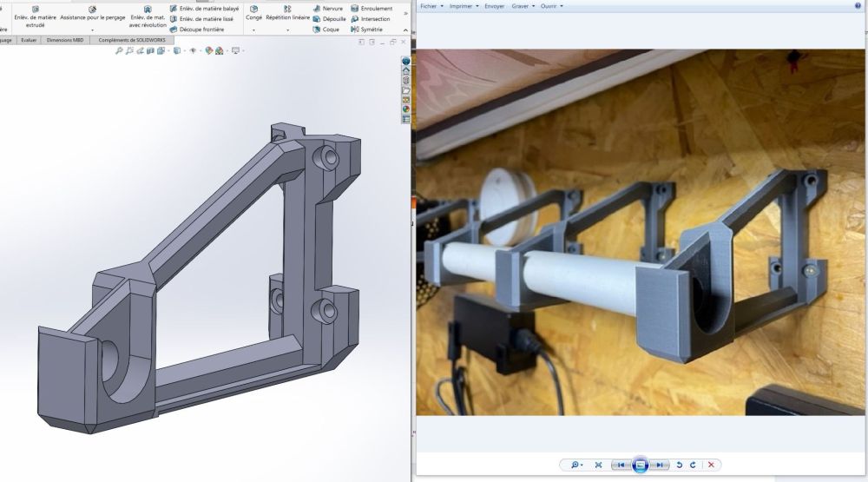The width and height of the screenshot is (868, 482).
Task: Go to the next photo
Action: (660, 465)
